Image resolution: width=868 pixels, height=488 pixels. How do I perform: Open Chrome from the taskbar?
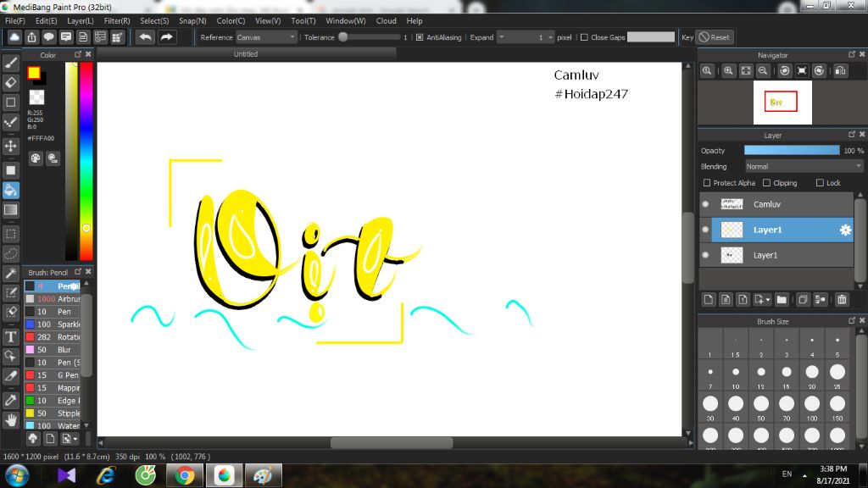coord(184,475)
